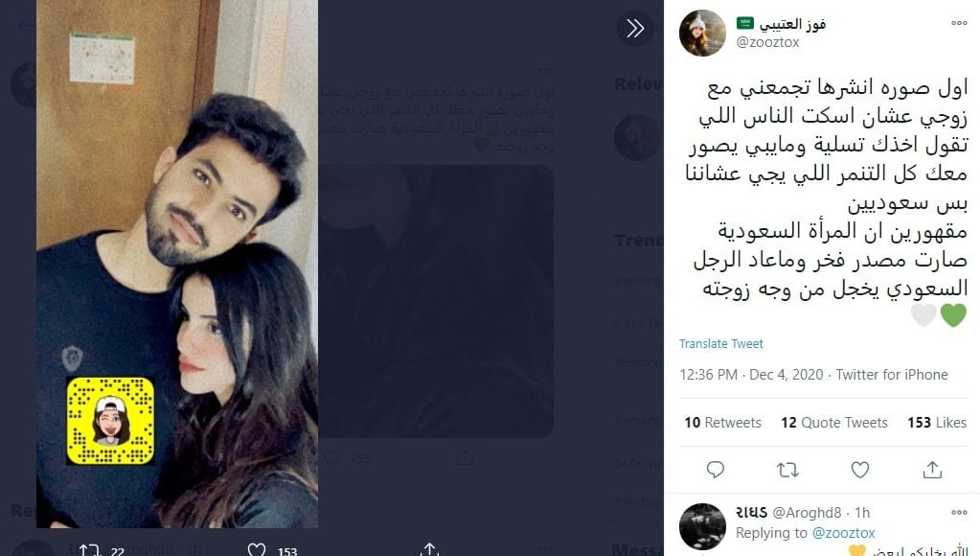Click the Snapchat snapcode in photo
The width and height of the screenshot is (980, 556).
click(110, 421)
